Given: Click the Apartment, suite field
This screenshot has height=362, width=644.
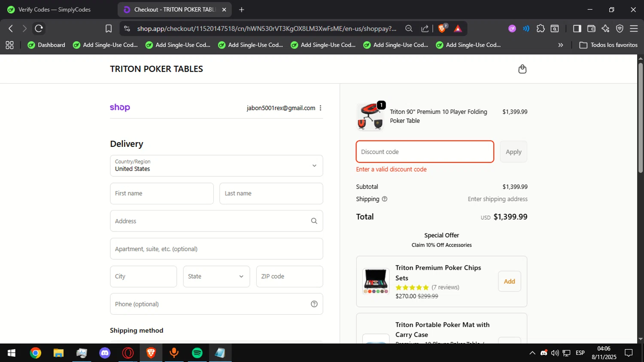Looking at the screenshot, I should coord(216,249).
